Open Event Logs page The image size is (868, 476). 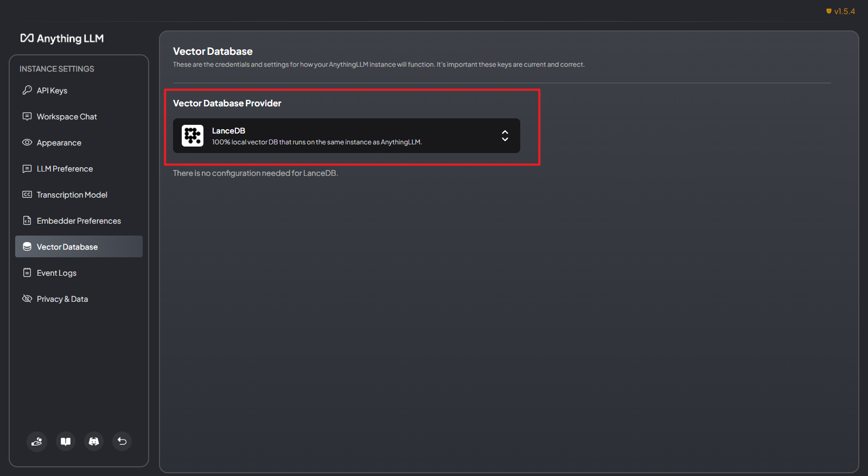click(x=79, y=272)
